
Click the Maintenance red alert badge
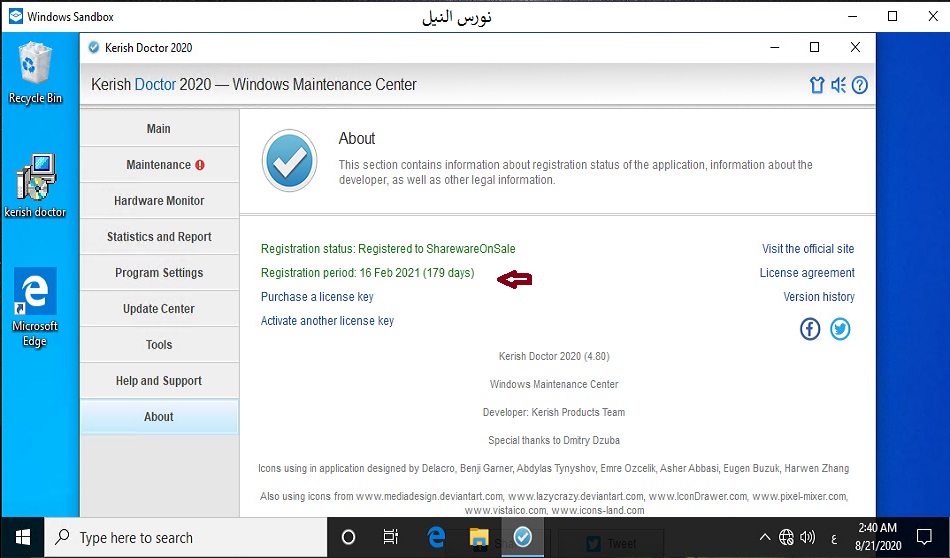(x=200, y=165)
